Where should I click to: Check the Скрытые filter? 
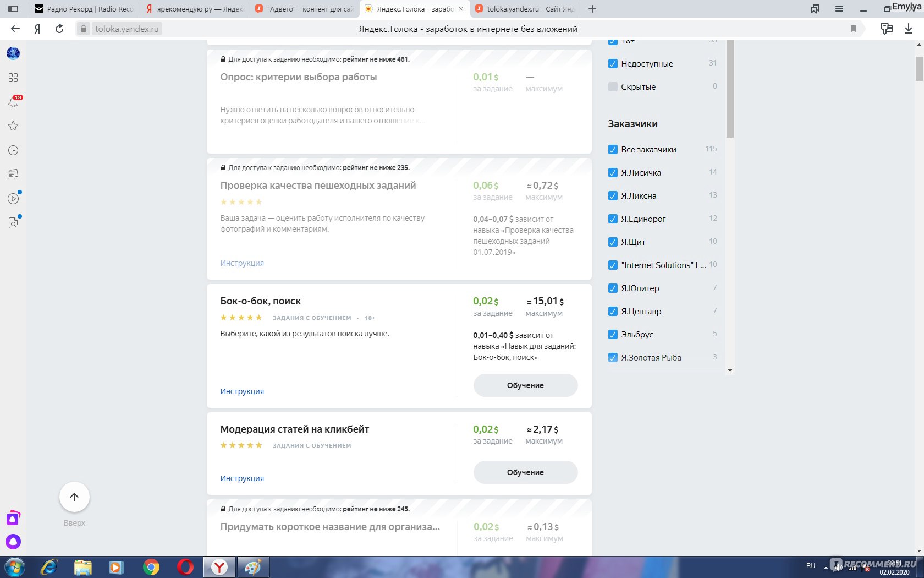pyautogui.click(x=613, y=87)
